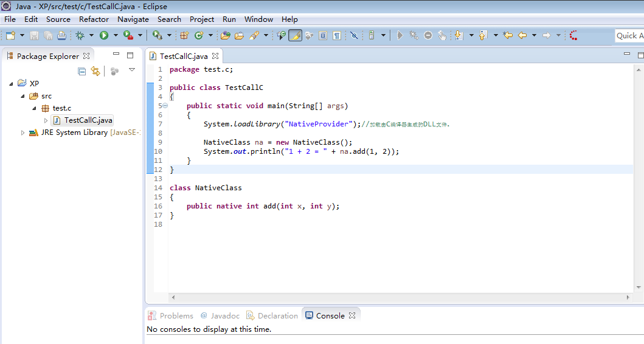This screenshot has height=344, width=644.
Task: Collapse the src folder node
Action: 23,96
